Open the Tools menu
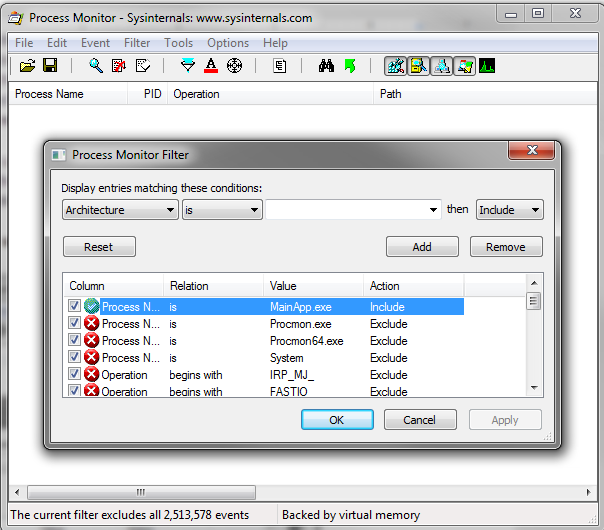Screen dimensions: 604x530 (x=178, y=43)
